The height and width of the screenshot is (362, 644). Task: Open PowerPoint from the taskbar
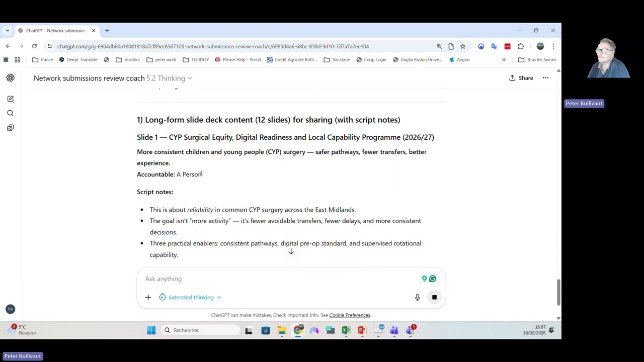(x=362, y=330)
